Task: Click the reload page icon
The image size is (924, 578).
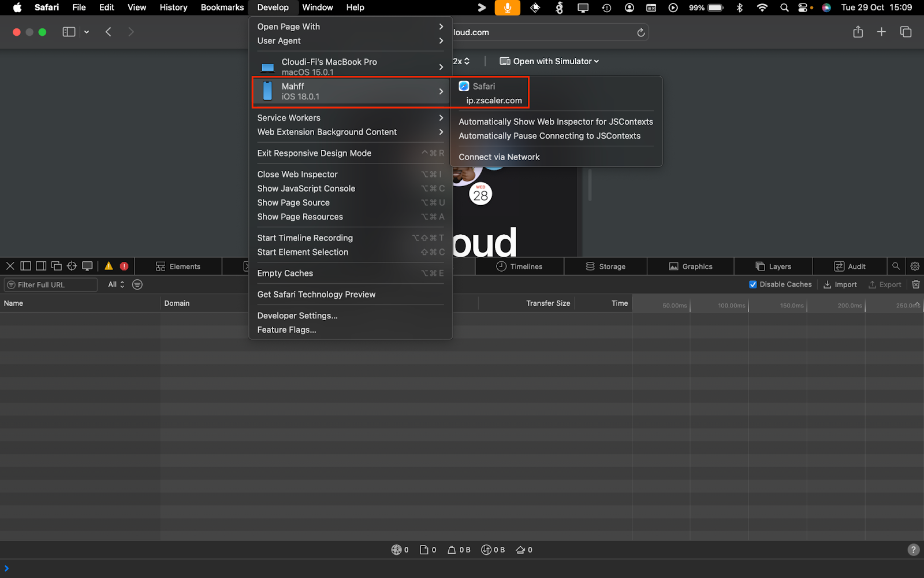Action: pyautogui.click(x=640, y=32)
